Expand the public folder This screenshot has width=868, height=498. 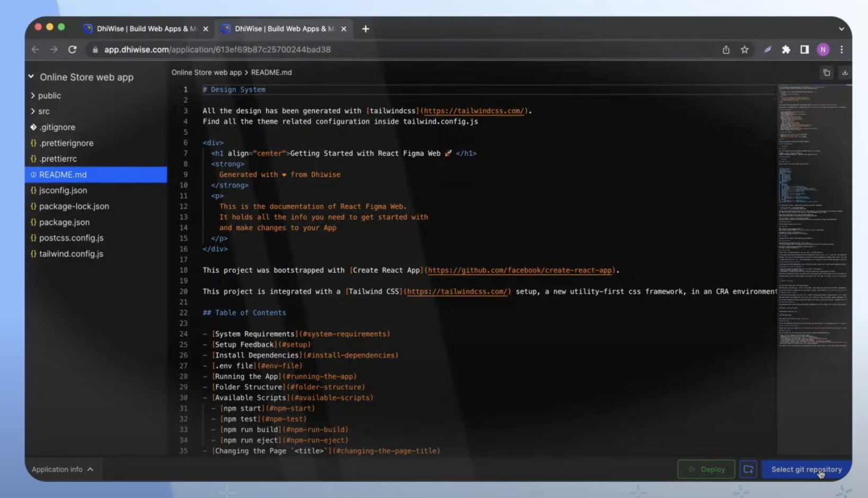pyautogui.click(x=33, y=96)
